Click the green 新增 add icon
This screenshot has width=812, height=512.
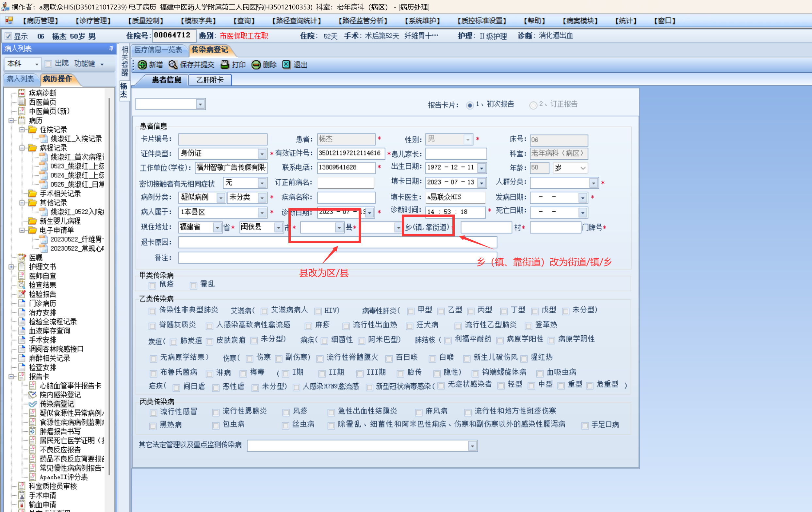[x=142, y=65]
